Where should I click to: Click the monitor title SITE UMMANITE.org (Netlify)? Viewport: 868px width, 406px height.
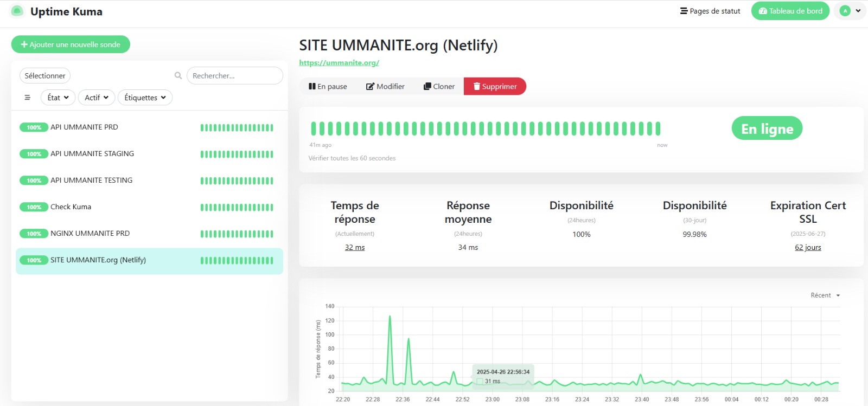[x=398, y=45]
